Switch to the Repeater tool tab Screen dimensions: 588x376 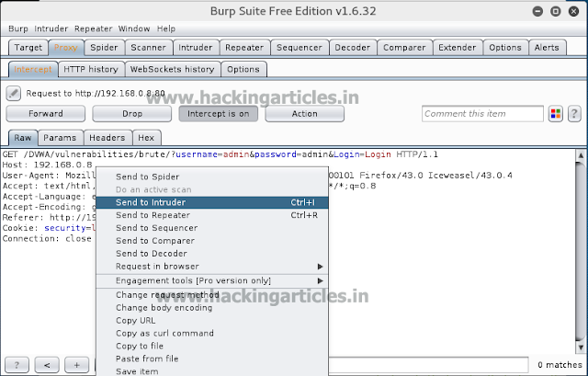[244, 48]
